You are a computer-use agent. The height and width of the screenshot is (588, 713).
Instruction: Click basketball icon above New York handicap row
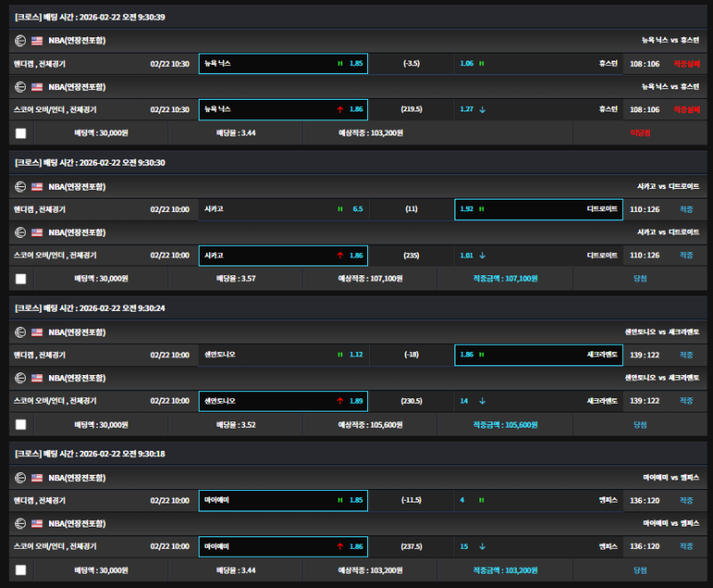click(20, 40)
